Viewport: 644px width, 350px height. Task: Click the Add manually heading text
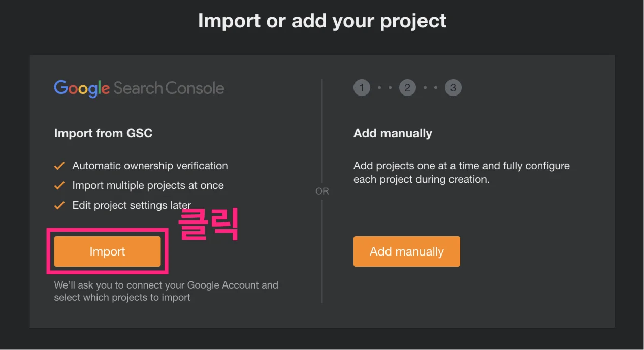pyautogui.click(x=393, y=133)
